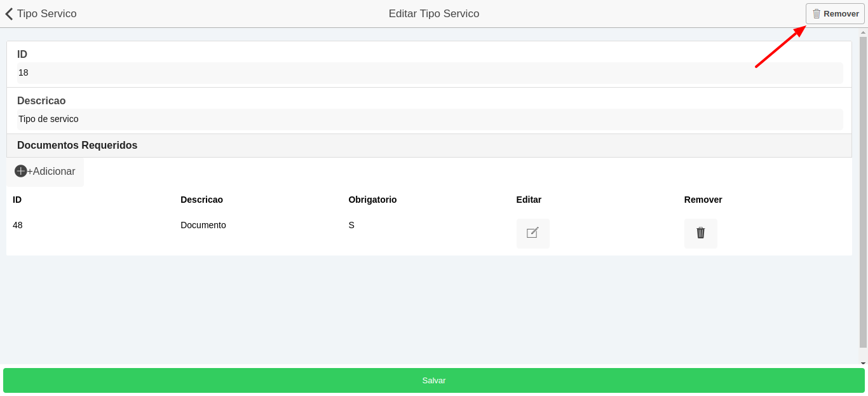Click the scrollbar down arrow
Viewport: 868px width, 396px height.
point(863,364)
